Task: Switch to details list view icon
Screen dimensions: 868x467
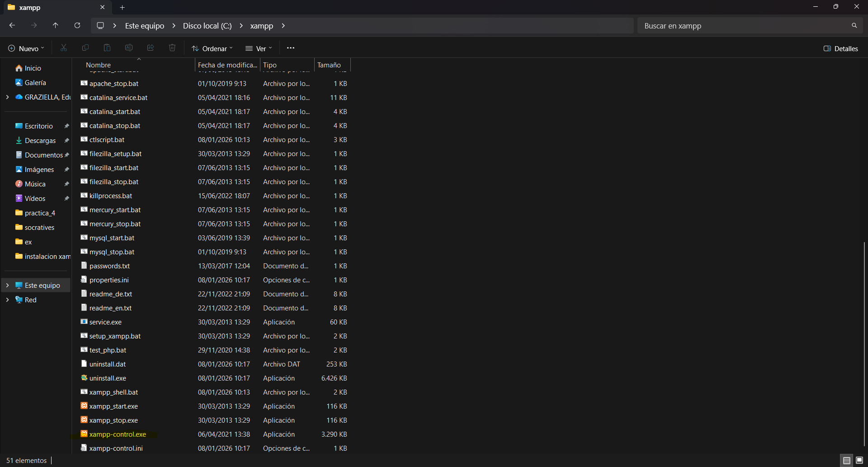Action: [x=847, y=461]
